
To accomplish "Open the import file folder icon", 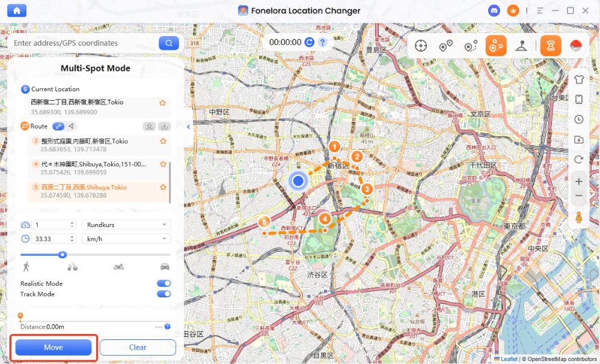I will 579,139.
